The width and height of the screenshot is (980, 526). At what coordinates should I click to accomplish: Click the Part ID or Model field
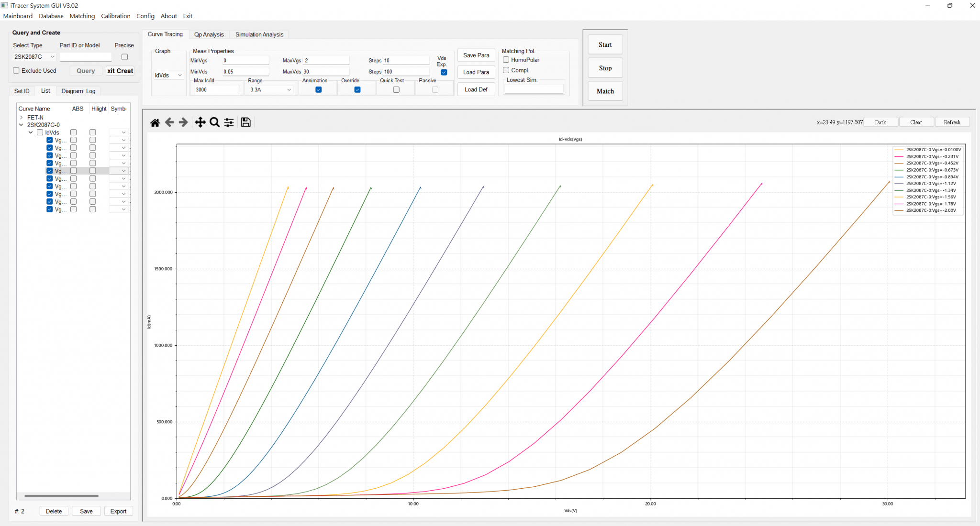tap(85, 56)
